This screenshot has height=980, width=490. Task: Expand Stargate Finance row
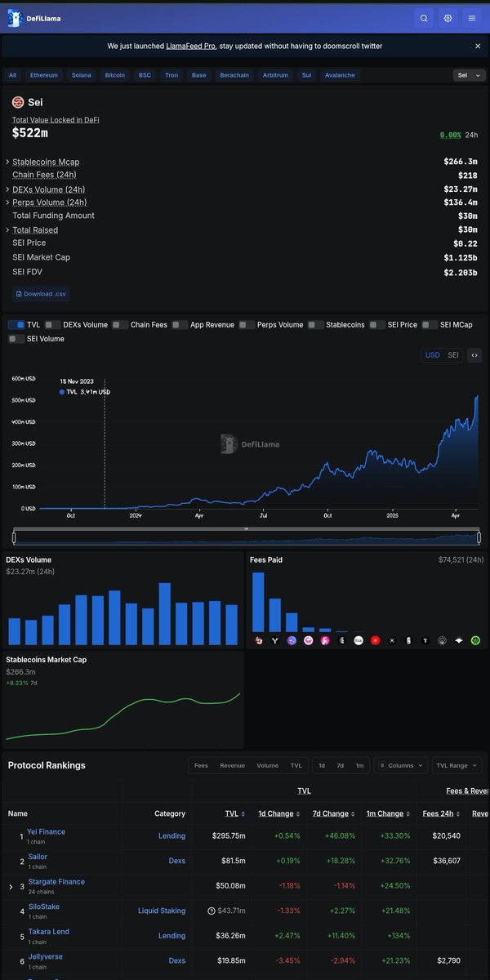tap(11, 886)
